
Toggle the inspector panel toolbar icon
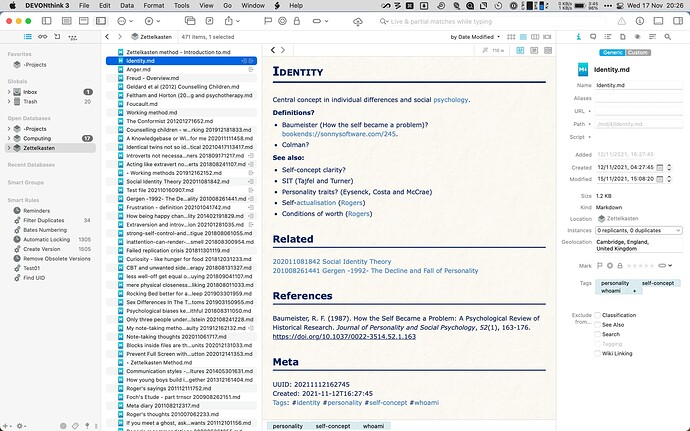tap(678, 21)
